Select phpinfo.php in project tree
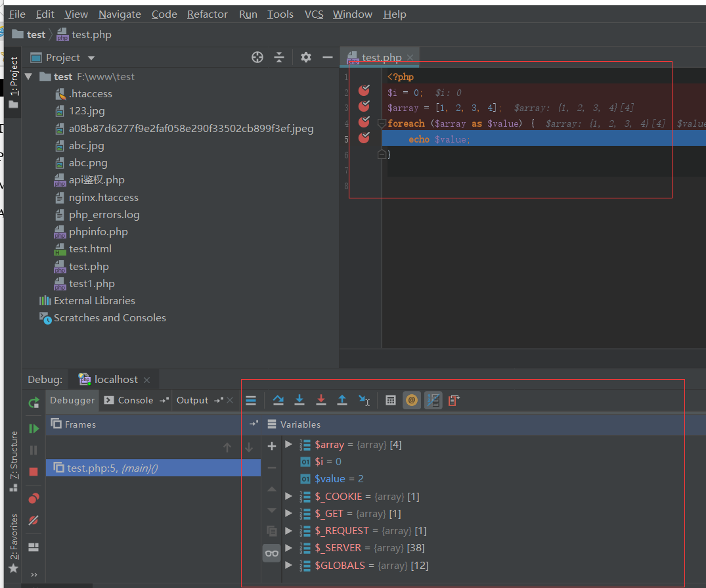 (x=98, y=232)
